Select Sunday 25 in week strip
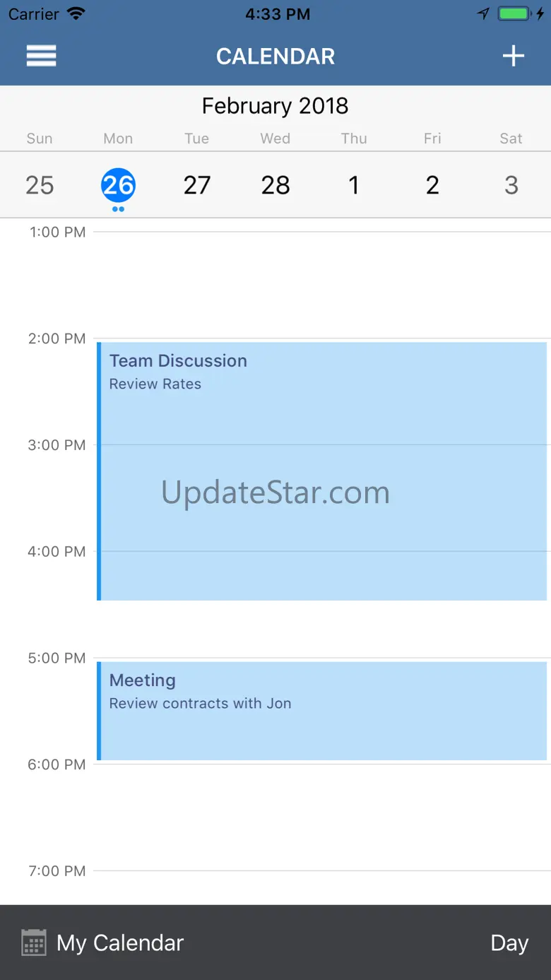The image size is (551, 980). [40, 185]
